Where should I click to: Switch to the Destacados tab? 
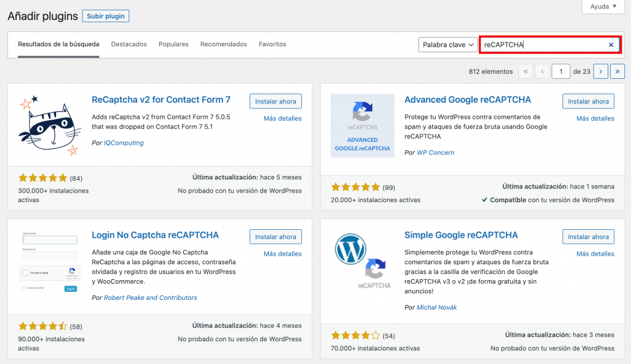click(129, 44)
